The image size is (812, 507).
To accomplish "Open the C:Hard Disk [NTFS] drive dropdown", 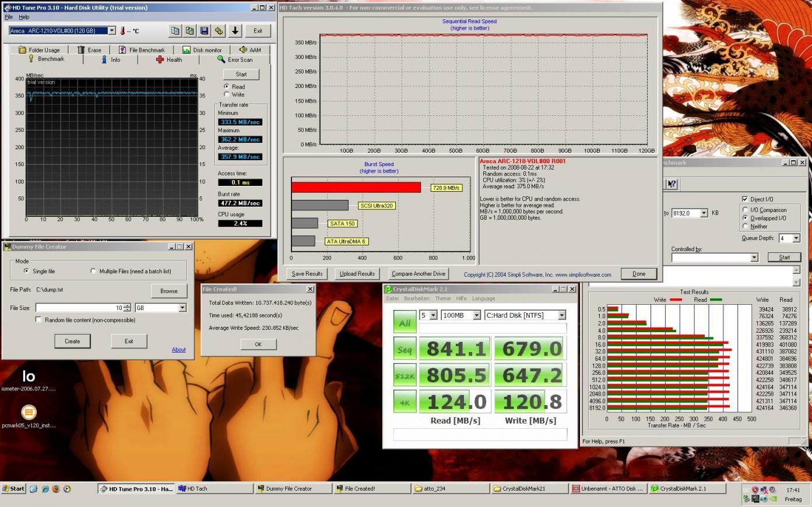I will click(x=562, y=315).
